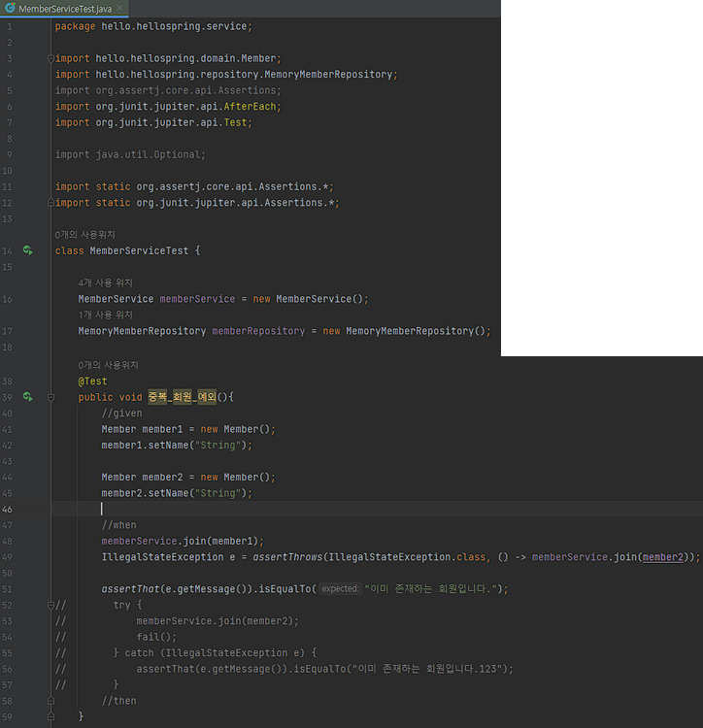Screen dimensions: 703x728
Task: Open the '0개의 사용위치' hint above class MemberServiceTest
Action: pyautogui.click(x=85, y=235)
